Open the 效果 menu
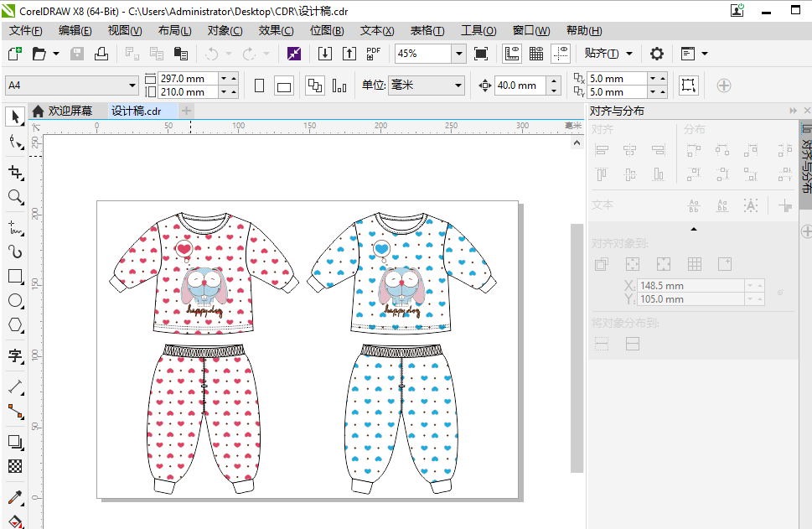Screen dimensions: 812x529 click(x=276, y=31)
